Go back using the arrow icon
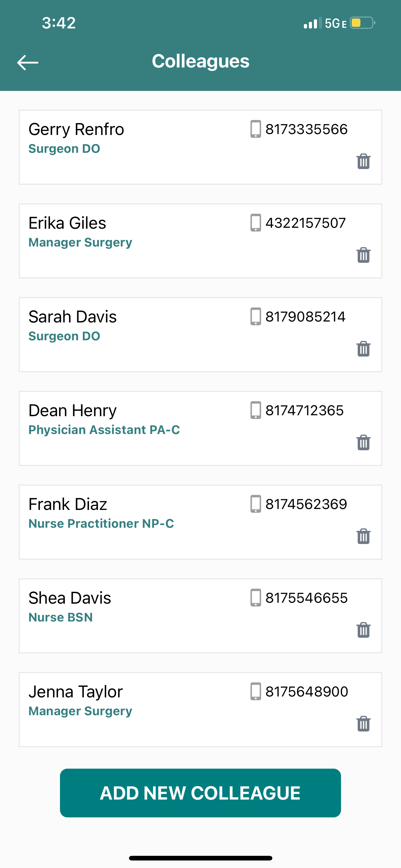Image resolution: width=401 pixels, height=868 pixels. [27, 62]
